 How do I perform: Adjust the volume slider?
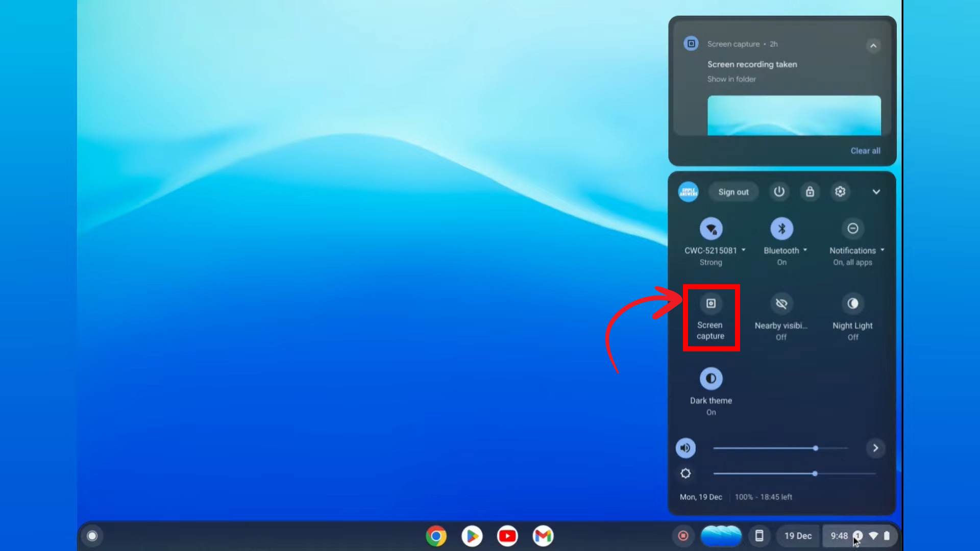815,448
